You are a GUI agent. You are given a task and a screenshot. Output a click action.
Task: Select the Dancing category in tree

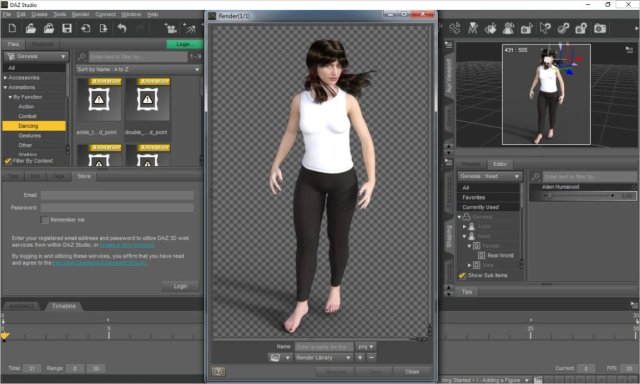[x=34, y=126]
